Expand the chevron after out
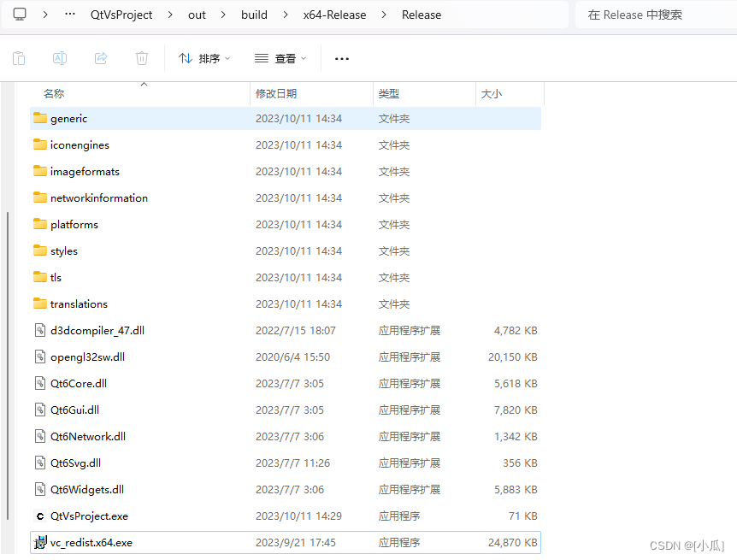The height and width of the screenshot is (560, 737). [223, 15]
